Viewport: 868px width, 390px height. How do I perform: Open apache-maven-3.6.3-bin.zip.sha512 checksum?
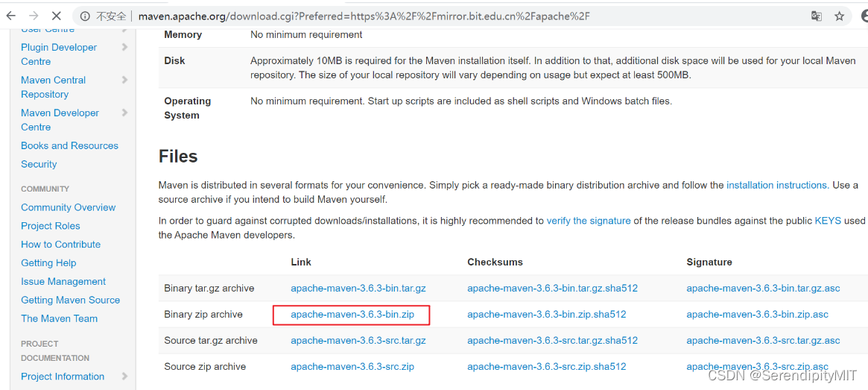pyautogui.click(x=547, y=315)
